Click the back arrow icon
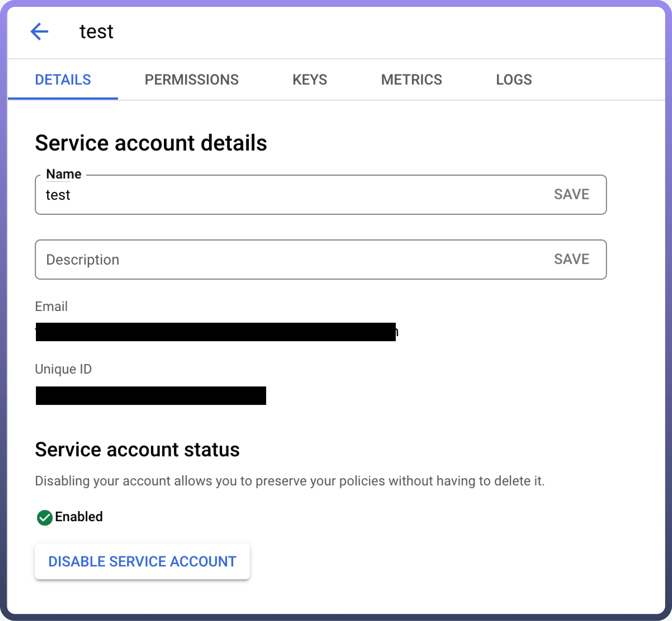Screen dimensions: 672x621 40,32
